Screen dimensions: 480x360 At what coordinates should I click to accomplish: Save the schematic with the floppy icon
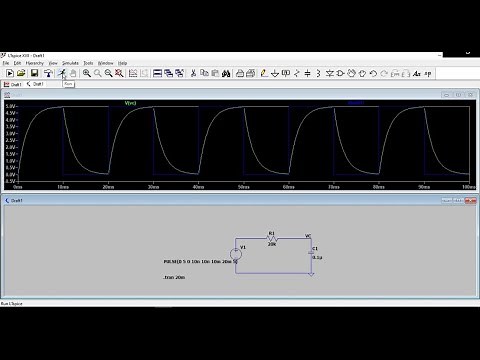[34, 73]
